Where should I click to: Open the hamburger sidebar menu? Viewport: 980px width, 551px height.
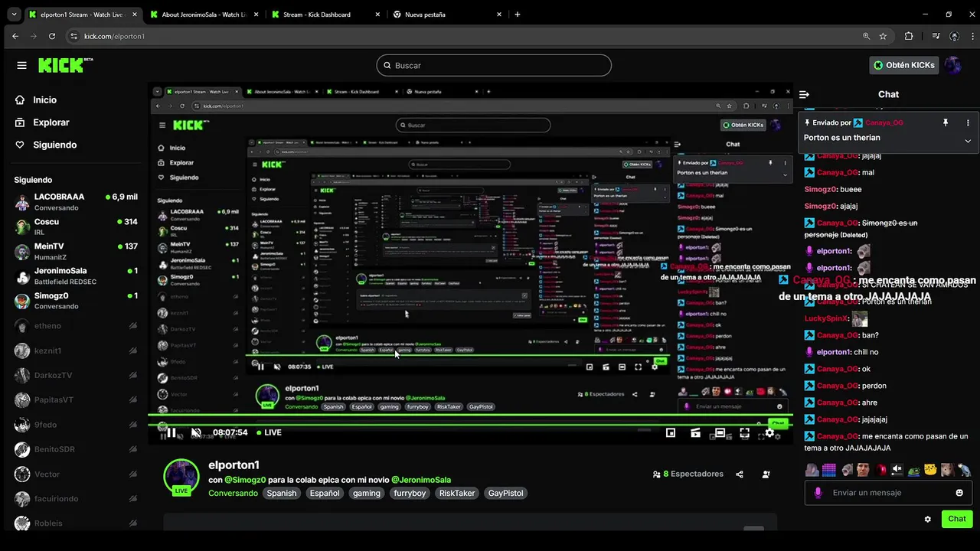[21, 65]
